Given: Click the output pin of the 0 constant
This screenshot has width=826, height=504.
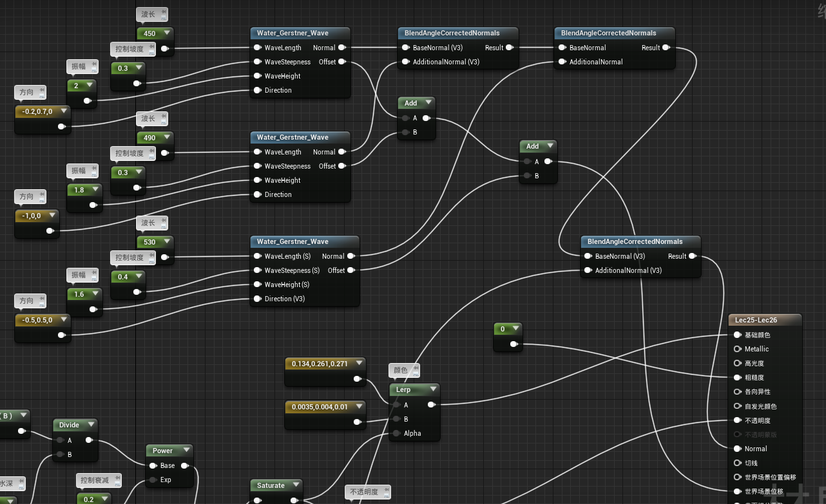Looking at the screenshot, I should point(514,344).
